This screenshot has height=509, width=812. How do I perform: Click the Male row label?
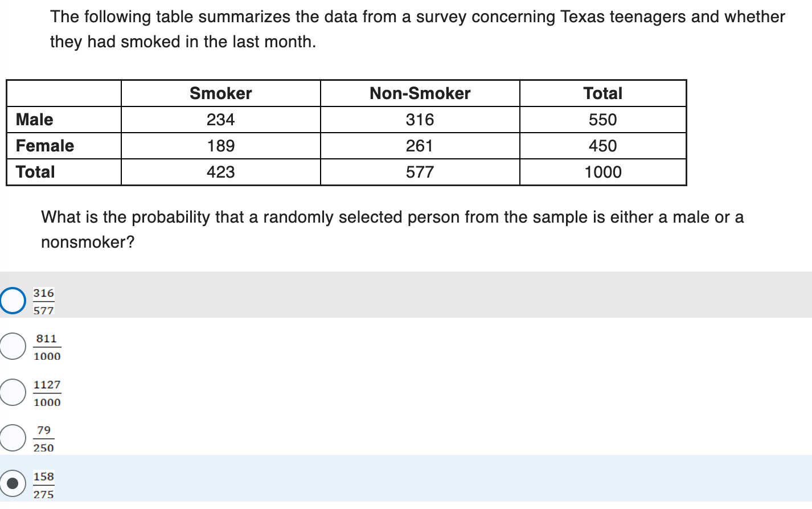[x=34, y=119]
